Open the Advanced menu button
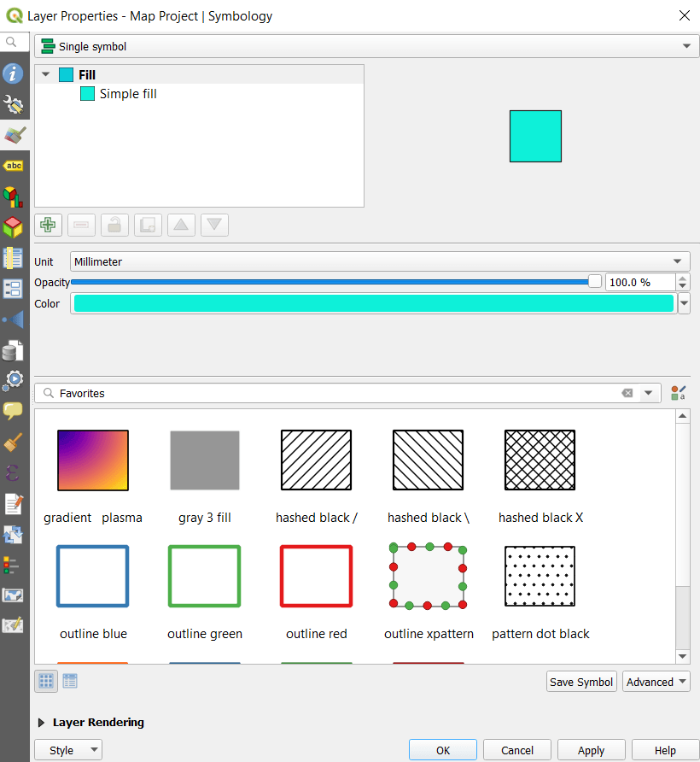This screenshot has height=762, width=700. click(x=656, y=682)
